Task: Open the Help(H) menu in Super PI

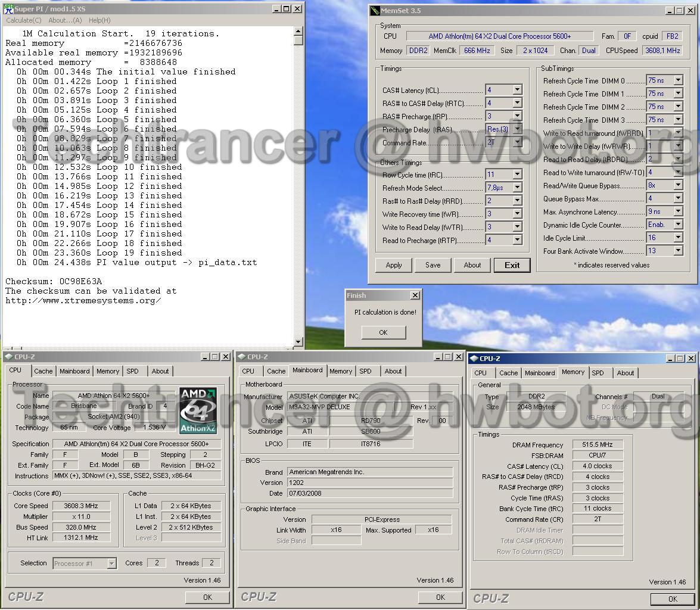Action: coord(99,20)
